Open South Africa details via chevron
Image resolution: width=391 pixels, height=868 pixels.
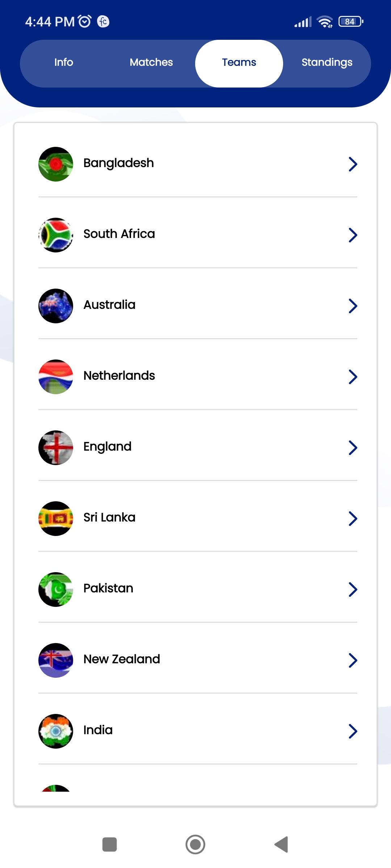click(353, 235)
